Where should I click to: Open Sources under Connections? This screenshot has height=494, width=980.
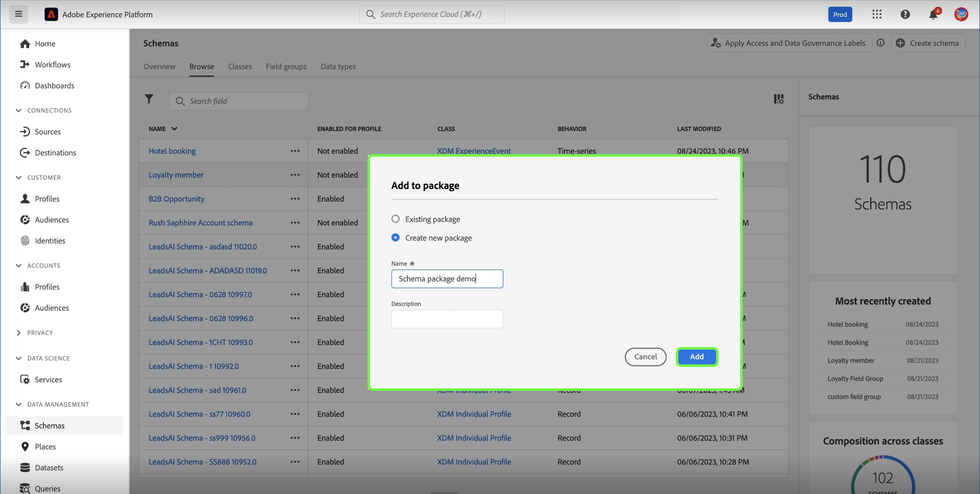47,132
